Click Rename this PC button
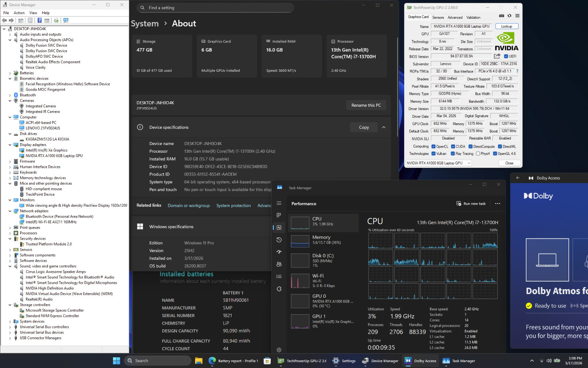 pos(366,105)
